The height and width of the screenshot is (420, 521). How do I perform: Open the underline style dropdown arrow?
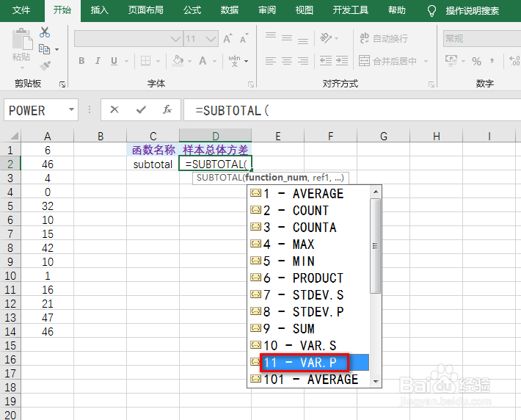click(x=127, y=61)
